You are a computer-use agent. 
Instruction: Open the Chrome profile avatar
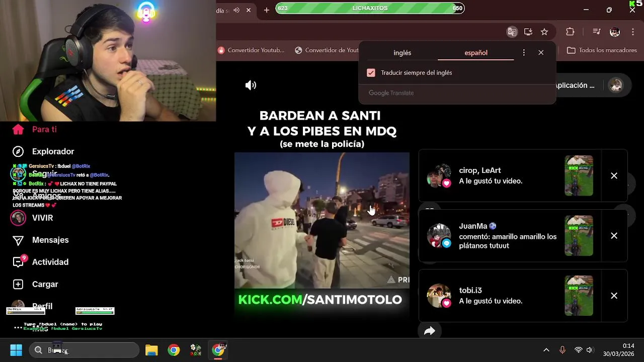615,32
